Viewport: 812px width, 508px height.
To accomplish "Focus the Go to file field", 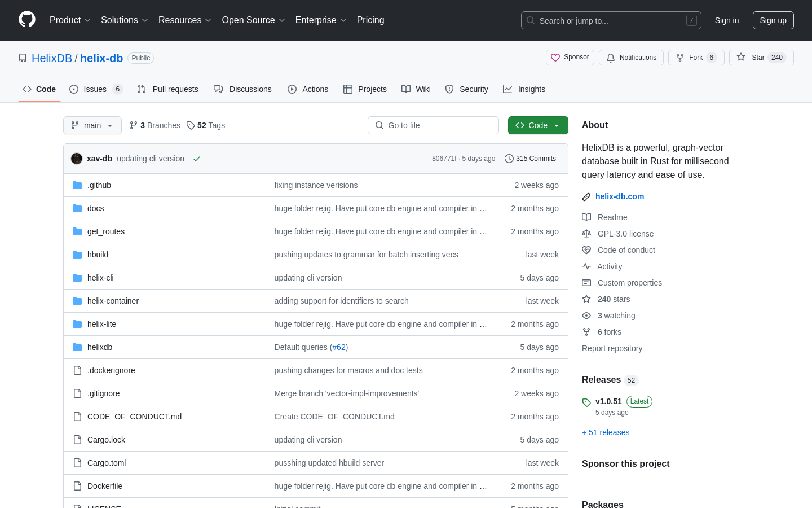I will coord(433,125).
